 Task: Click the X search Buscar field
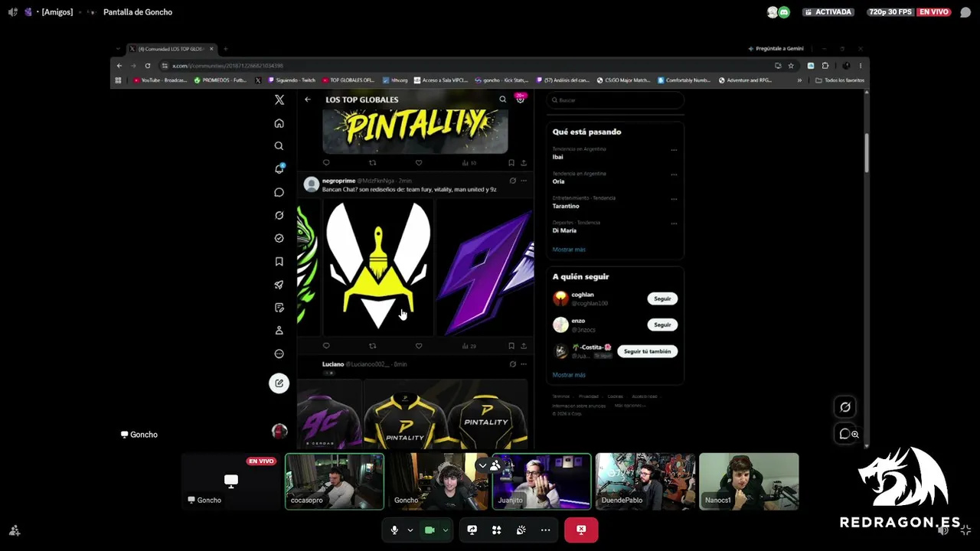click(615, 100)
